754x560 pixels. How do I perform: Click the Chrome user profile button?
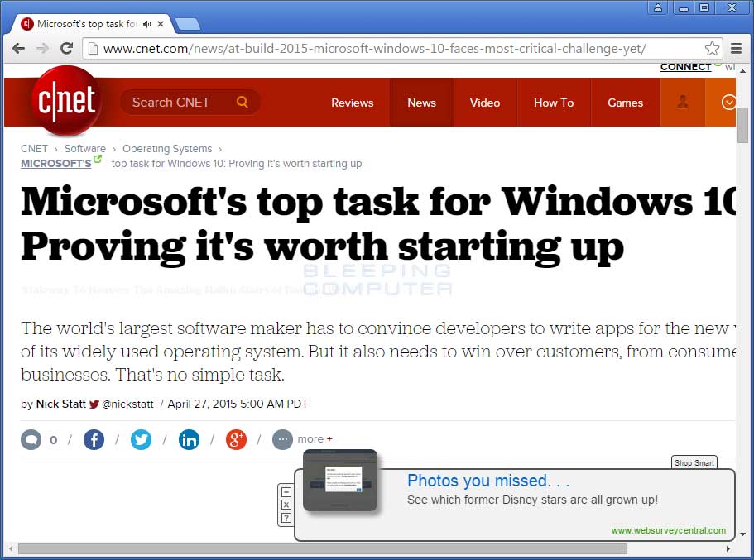(x=657, y=7)
